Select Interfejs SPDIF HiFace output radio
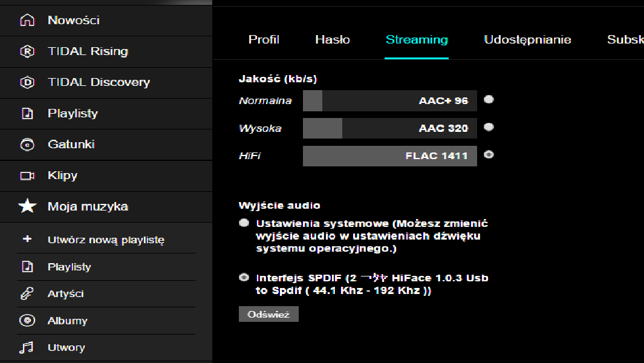 tap(244, 278)
